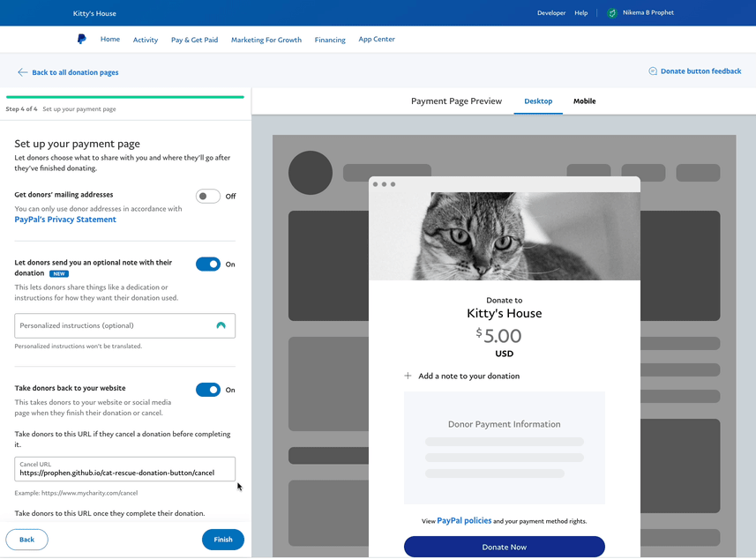The height and width of the screenshot is (559, 756).
Task: Click the USD currency label
Action: click(505, 354)
